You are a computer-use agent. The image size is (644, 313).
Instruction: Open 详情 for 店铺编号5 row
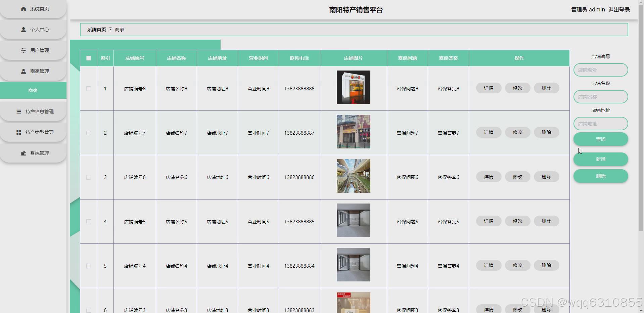coord(489,221)
